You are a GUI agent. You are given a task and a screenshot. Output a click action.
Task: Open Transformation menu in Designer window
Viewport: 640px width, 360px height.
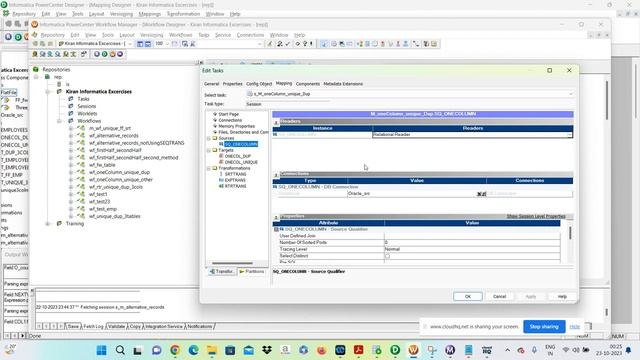pos(183,14)
